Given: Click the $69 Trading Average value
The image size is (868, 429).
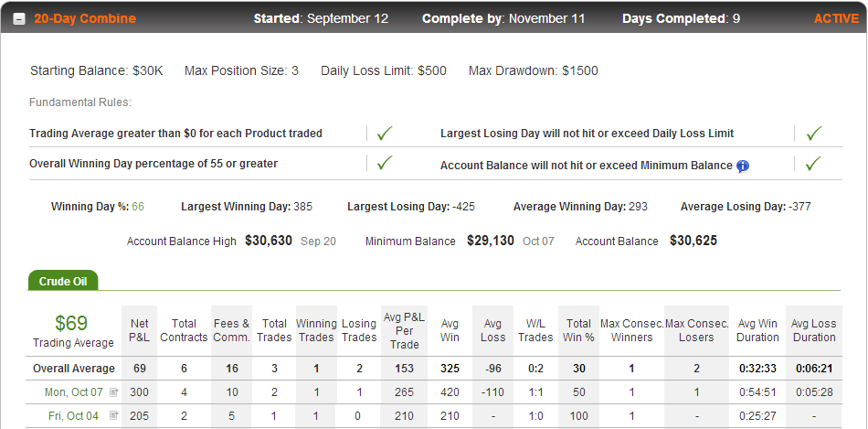Looking at the screenshot, I should (x=71, y=324).
